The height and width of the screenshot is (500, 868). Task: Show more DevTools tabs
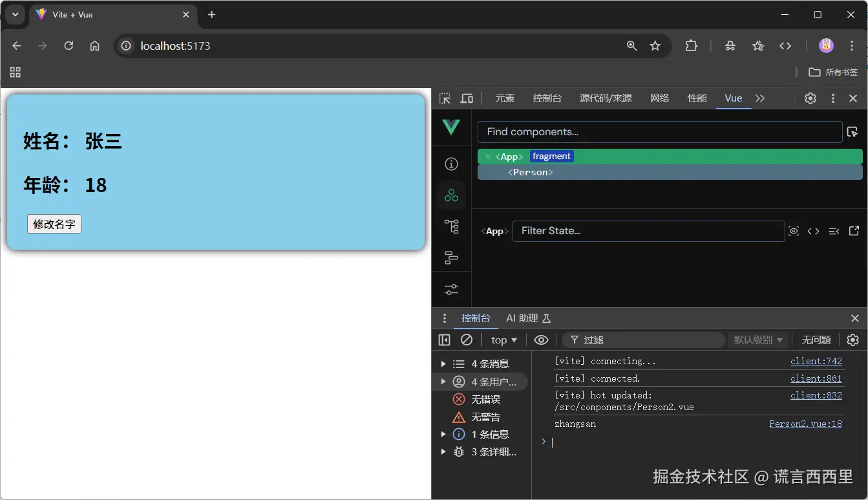click(760, 98)
